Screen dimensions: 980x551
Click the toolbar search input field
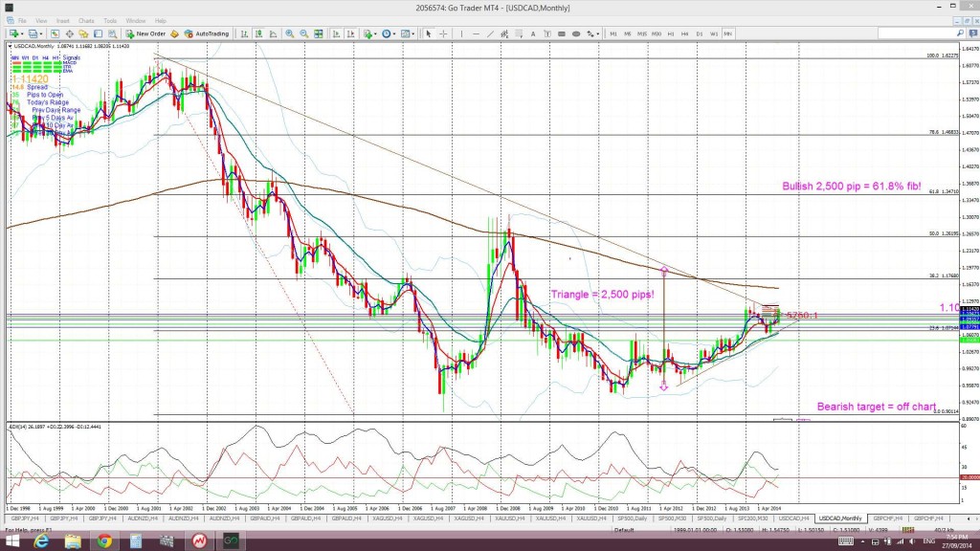click(x=916, y=33)
